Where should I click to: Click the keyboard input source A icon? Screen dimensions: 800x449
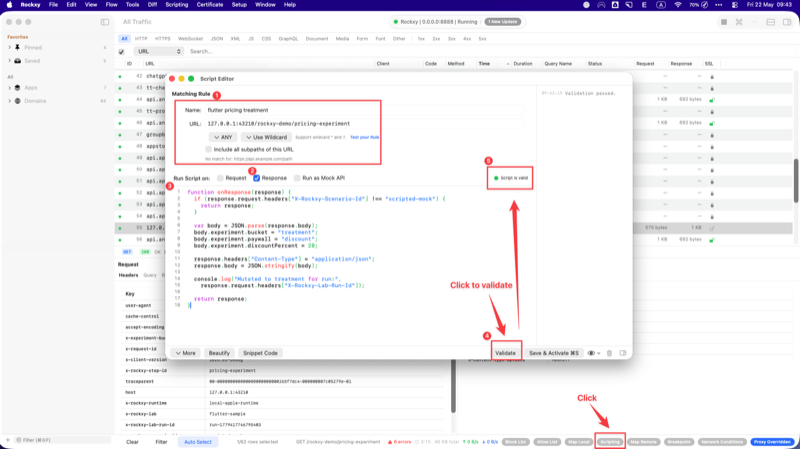pos(661,5)
